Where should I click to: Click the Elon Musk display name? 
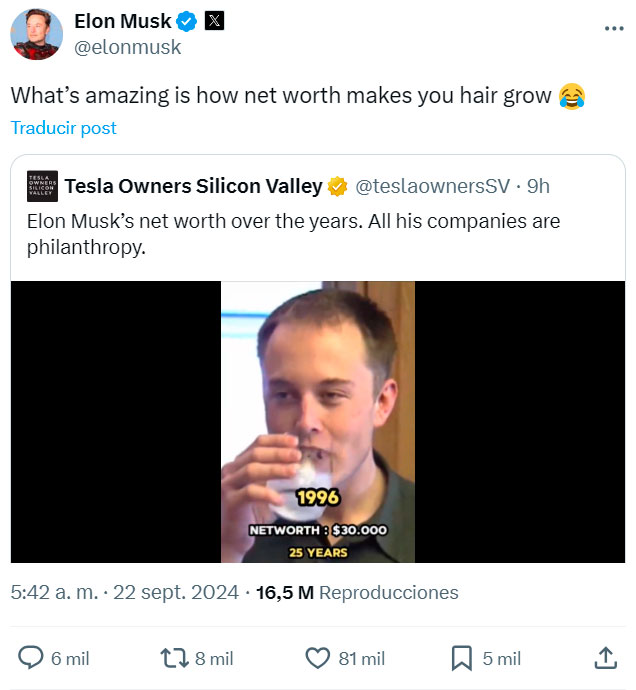pos(123,21)
